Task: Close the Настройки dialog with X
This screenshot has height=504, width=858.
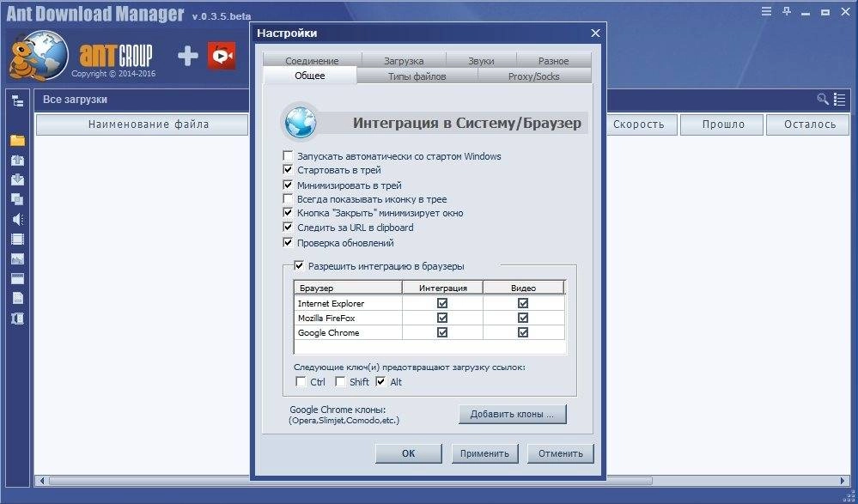Action: click(595, 33)
